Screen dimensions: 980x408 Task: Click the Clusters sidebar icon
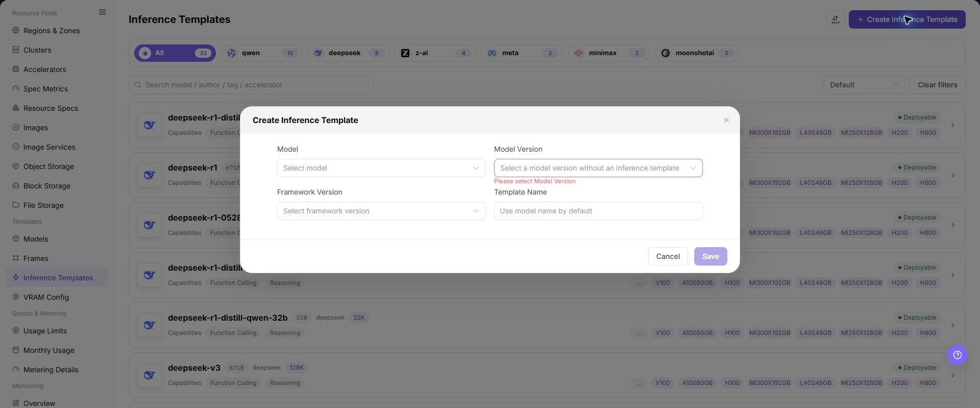[16, 50]
